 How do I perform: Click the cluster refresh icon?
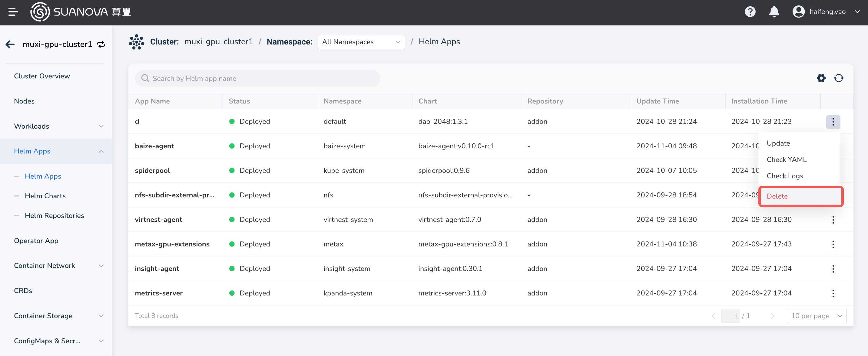[x=101, y=44]
